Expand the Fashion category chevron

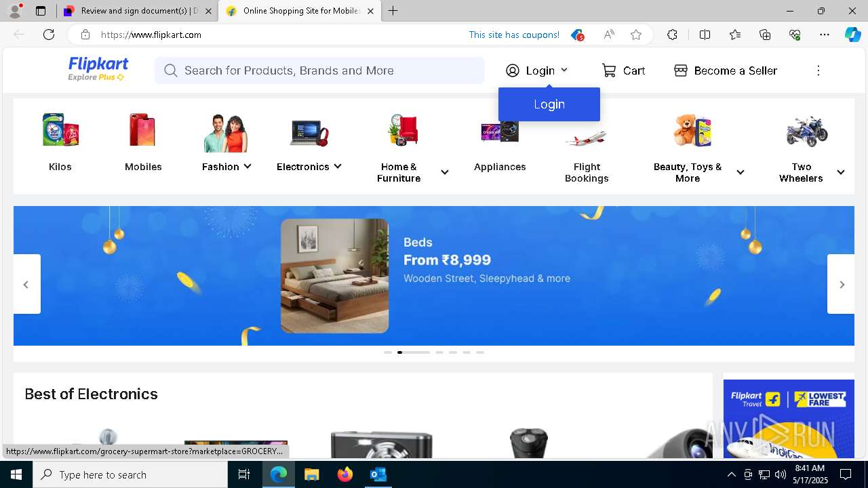click(248, 166)
